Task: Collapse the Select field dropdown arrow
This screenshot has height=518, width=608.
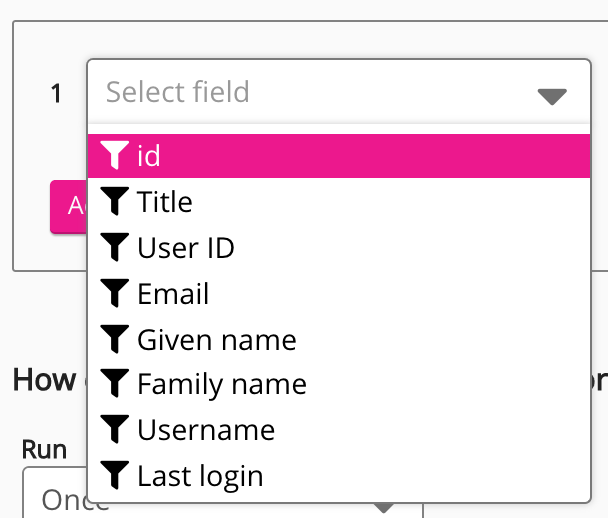Action: [x=552, y=96]
